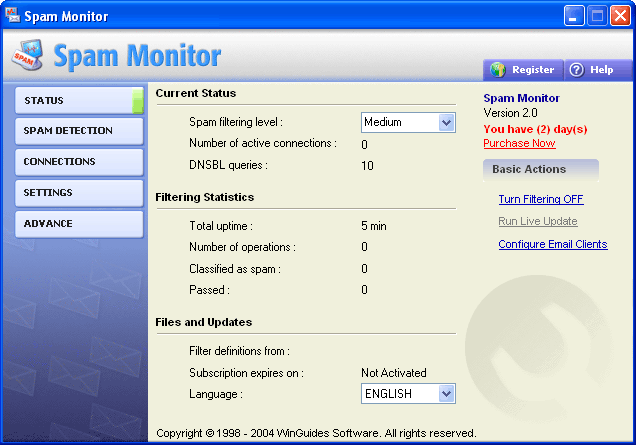Turn Filtering OFF via the link
This screenshot has height=445, width=636.
[540, 200]
